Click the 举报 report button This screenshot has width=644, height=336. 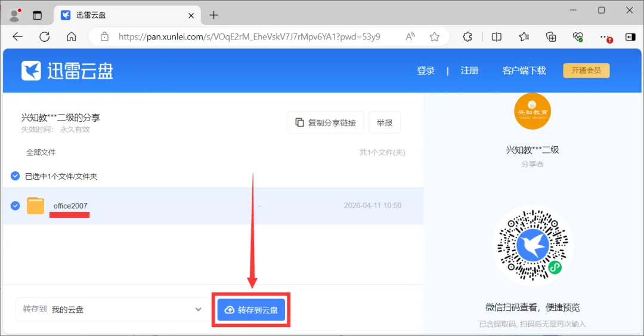coord(385,122)
